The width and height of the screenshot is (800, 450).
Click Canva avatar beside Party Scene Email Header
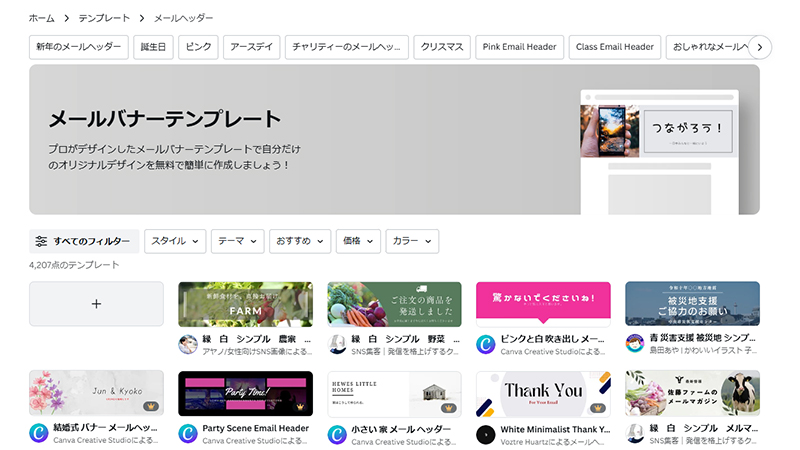pos(188,433)
